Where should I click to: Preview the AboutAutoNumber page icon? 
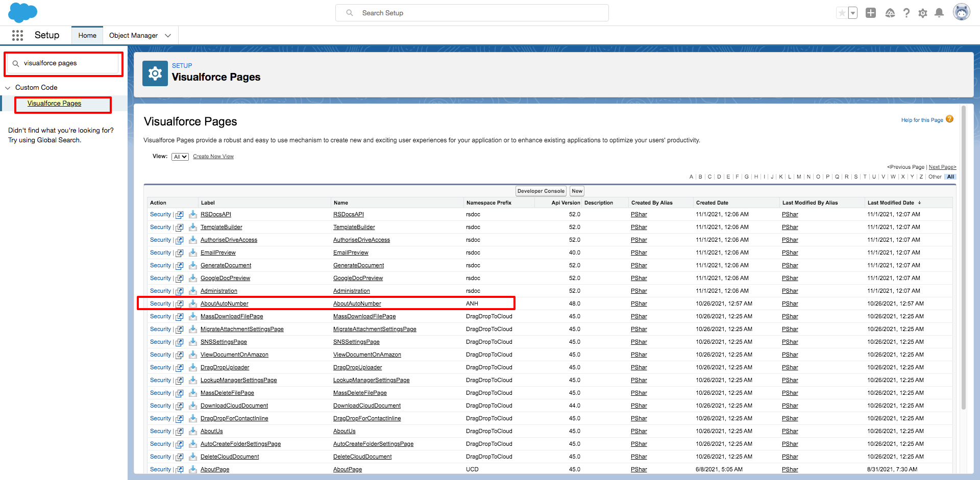click(180, 304)
